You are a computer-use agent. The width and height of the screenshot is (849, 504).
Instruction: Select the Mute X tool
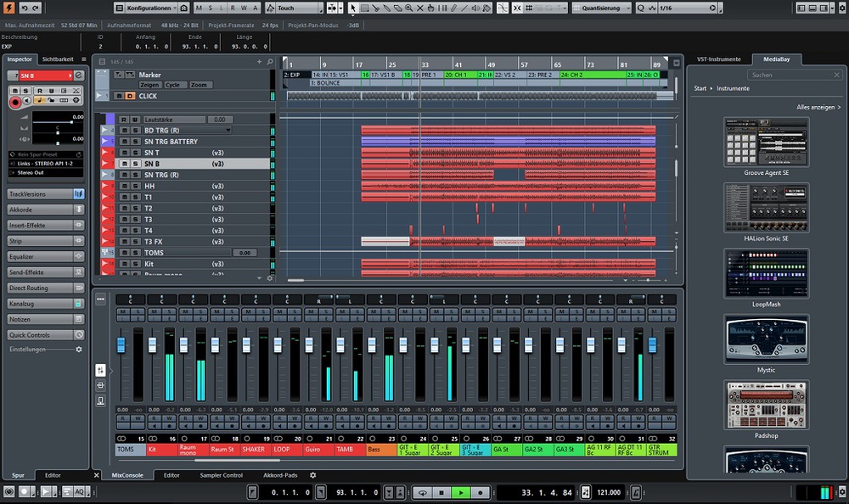click(x=420, y=8)
